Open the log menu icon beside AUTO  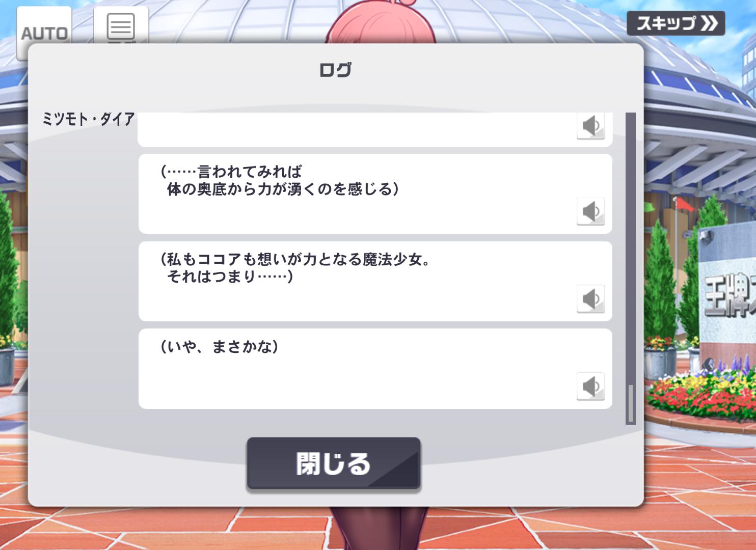pos(121,25)
